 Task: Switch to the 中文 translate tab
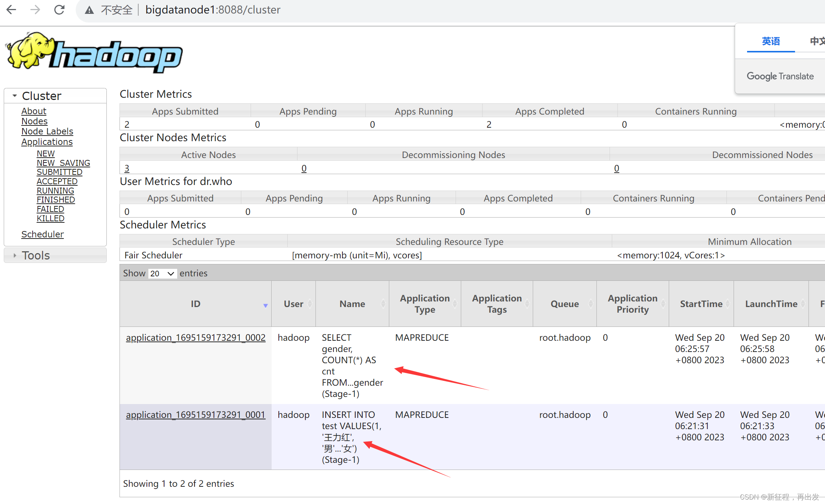817,41
